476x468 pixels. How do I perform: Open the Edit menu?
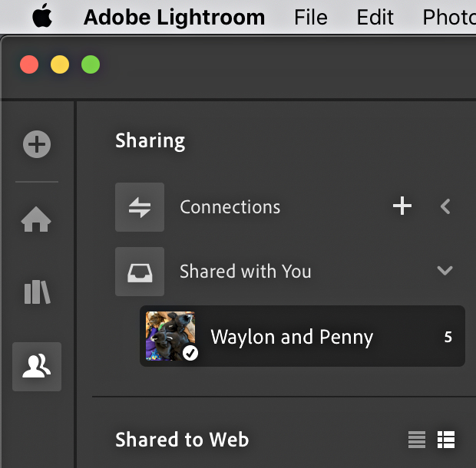[375, 17]
